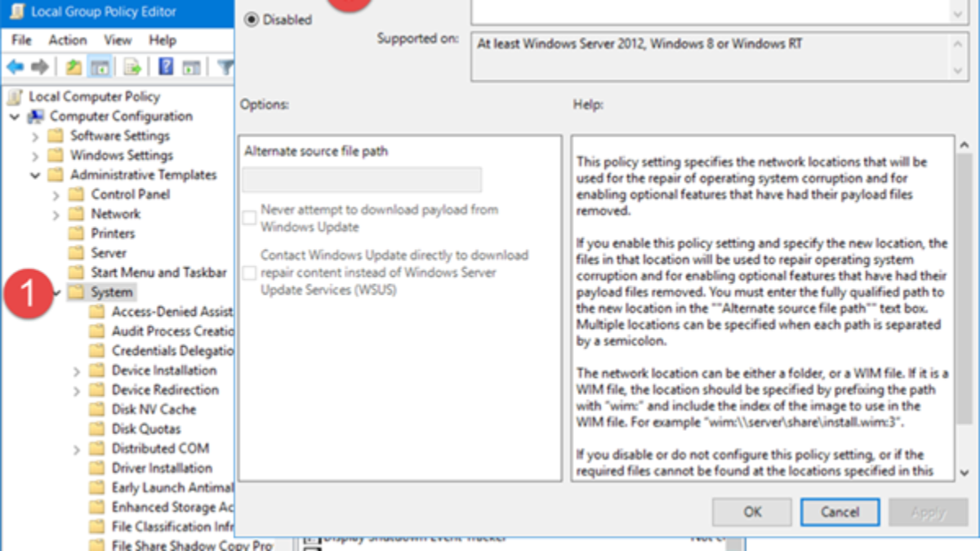The image size is (980, 551).
Task: Click the Apply button
Action: point(928,513)
